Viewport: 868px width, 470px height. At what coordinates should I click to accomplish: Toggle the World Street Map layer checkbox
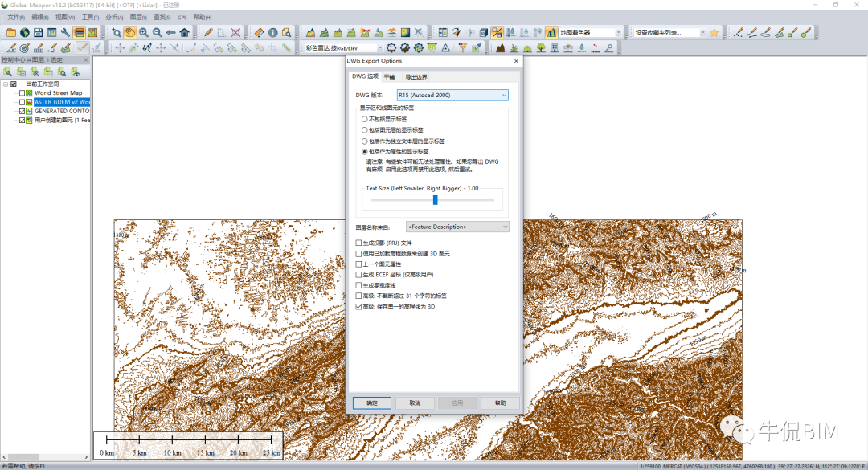pyautogui.click(x=23, y=93)
